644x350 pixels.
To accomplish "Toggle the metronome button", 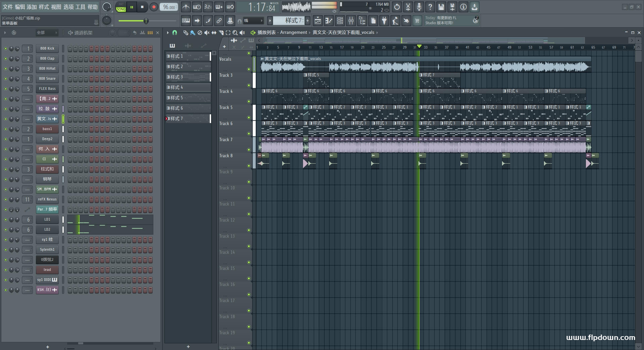I will [186, 7].
